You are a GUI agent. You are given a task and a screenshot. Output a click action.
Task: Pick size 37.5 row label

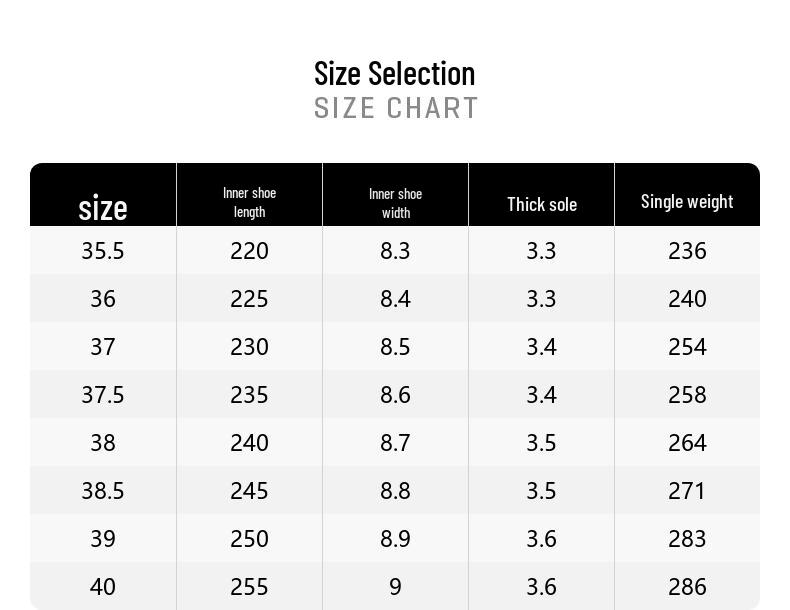[103, 395]
